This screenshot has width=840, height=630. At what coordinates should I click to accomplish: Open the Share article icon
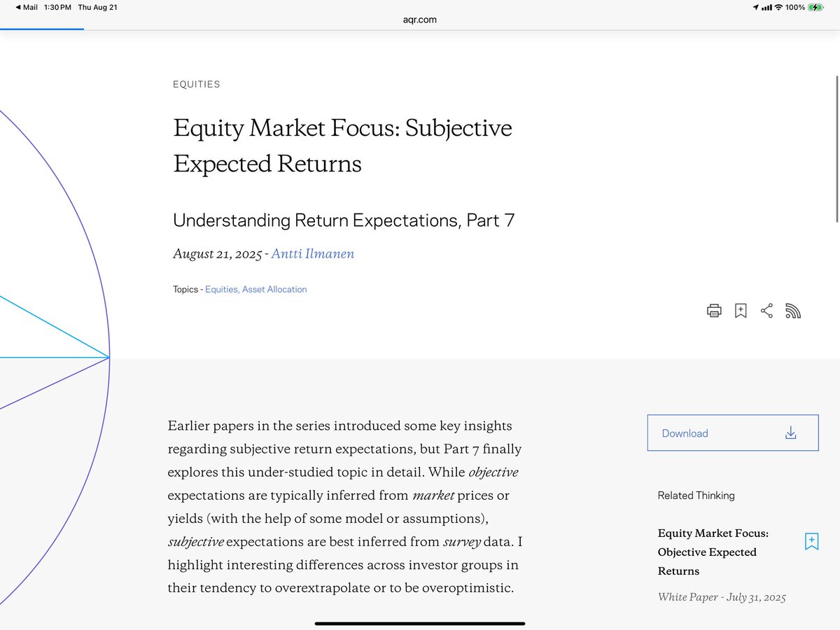point(766,310)
